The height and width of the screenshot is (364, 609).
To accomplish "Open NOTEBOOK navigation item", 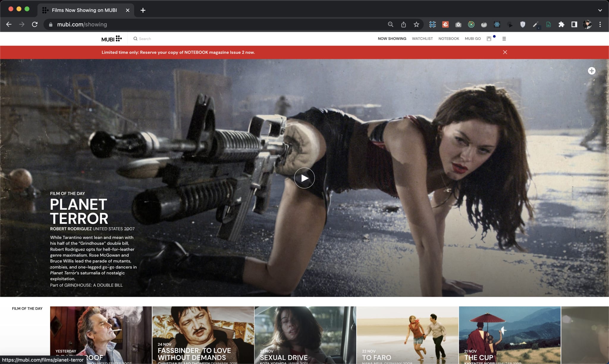I will click(x=449, y=39).
